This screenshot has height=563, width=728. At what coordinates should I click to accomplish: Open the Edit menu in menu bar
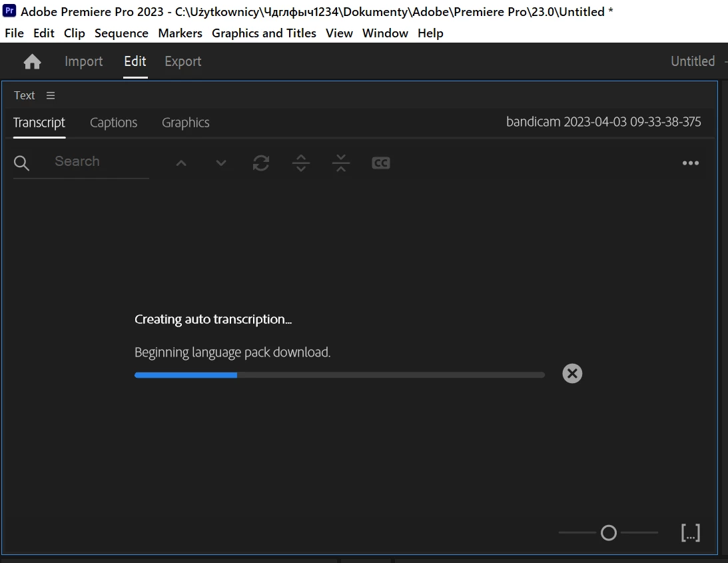pos(44,33)
